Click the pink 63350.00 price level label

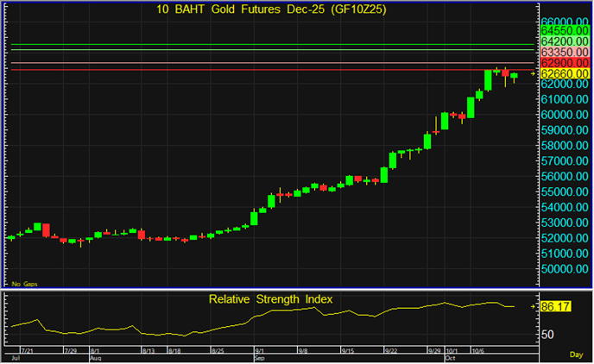(565, 53)
